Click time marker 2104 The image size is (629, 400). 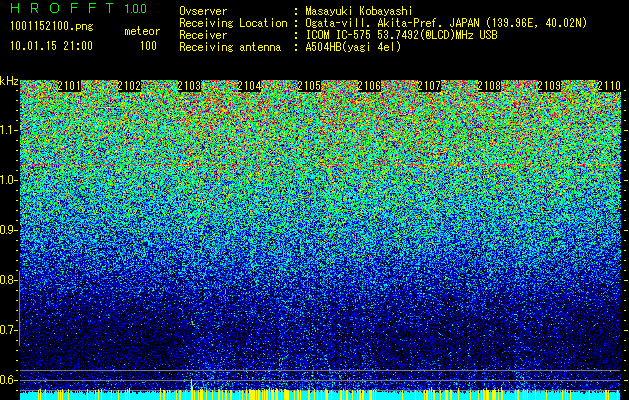click(x=250, y=86)
